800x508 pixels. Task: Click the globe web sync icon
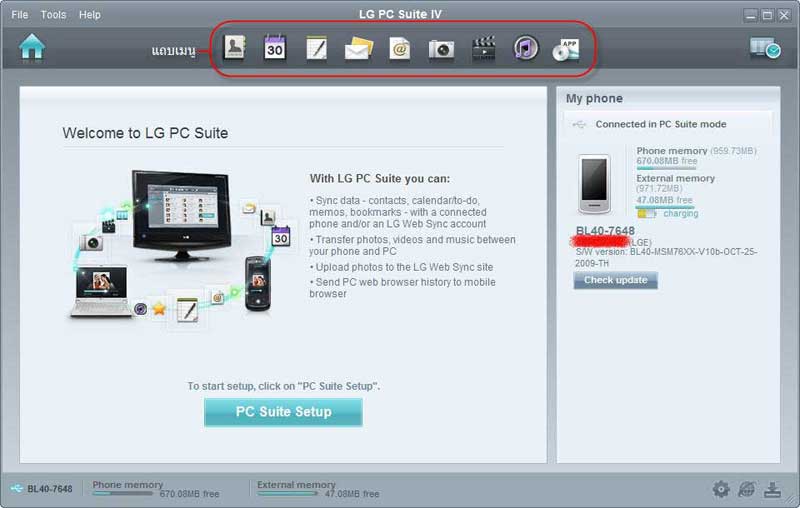tap(747, 489)
